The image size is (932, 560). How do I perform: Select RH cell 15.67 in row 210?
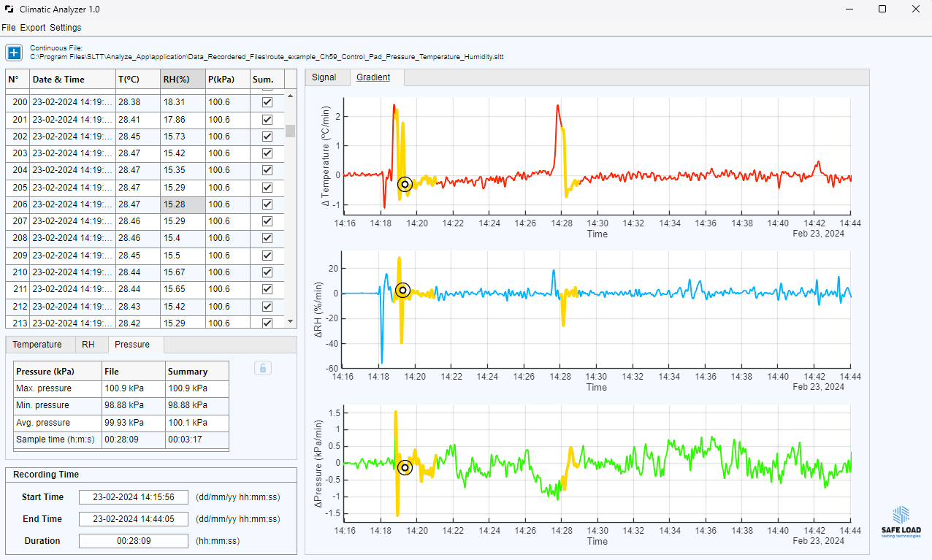tap(183, 272)
